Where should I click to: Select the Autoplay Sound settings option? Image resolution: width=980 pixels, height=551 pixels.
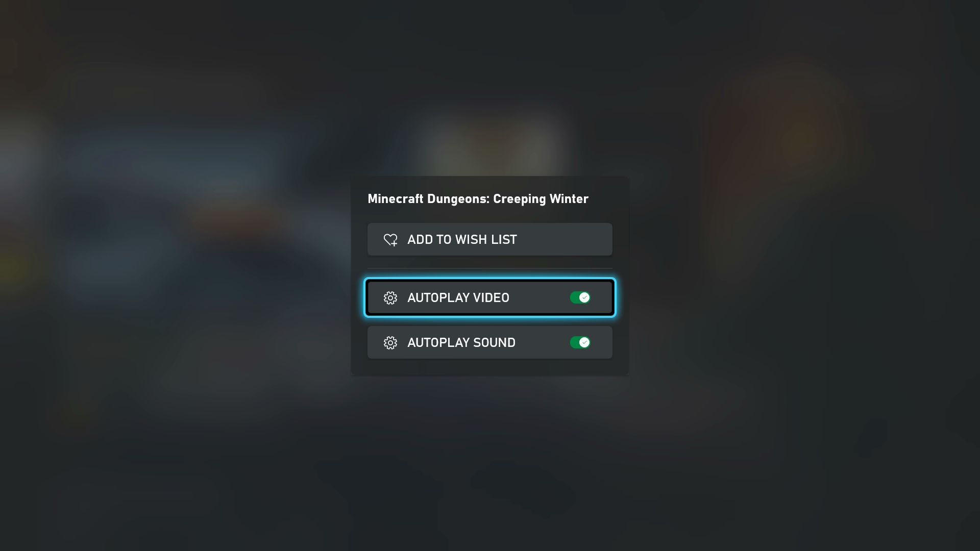pyautogui.click(x=490, y=342)
